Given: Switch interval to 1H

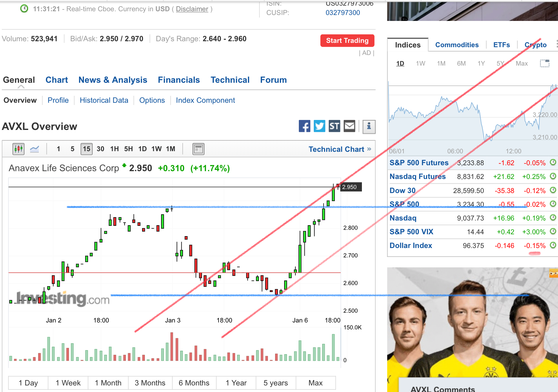Looking at the screenshot, I should point(114,149).
